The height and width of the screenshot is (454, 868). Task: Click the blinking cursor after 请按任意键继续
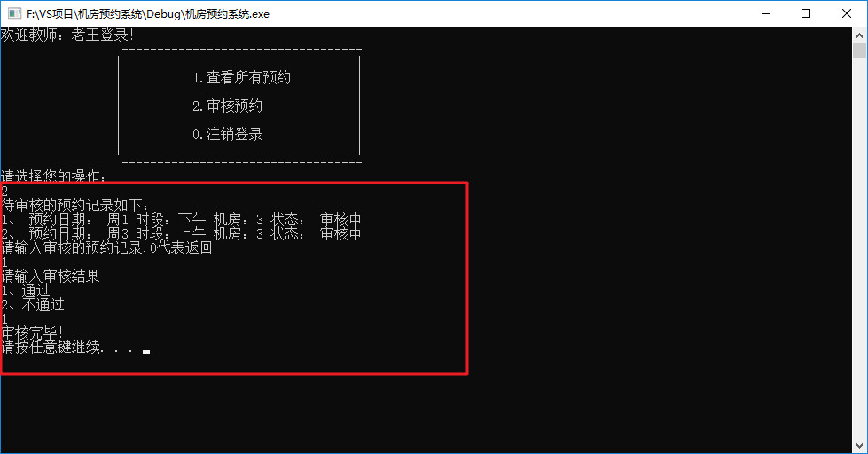tap(146, 351)
